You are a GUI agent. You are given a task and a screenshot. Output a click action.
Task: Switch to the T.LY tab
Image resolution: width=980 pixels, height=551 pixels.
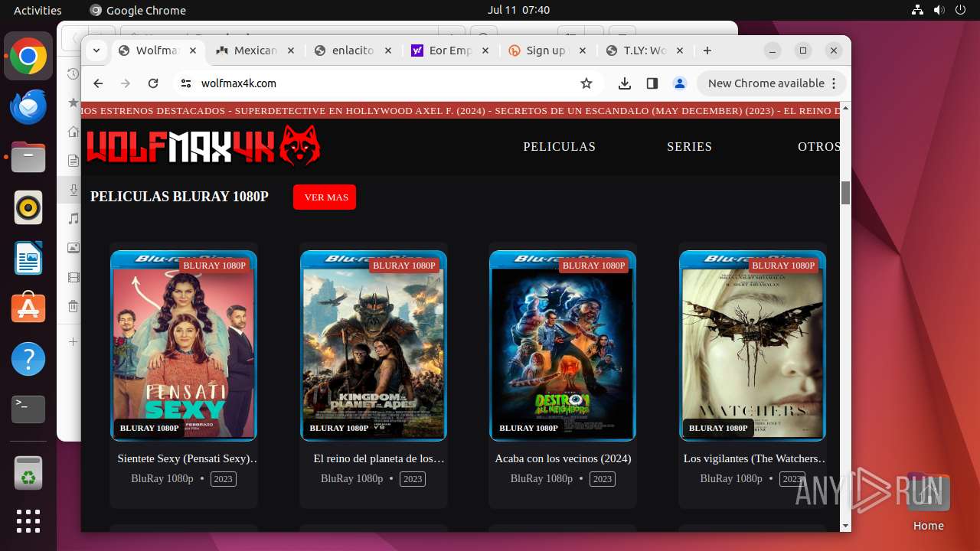[645, 51]
